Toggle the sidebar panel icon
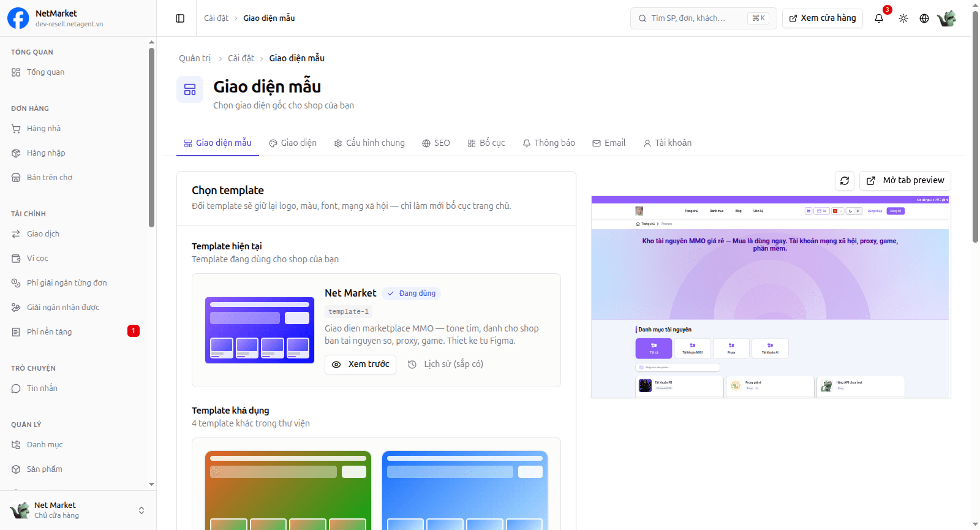980x530 pixels. tap(180, 18)
